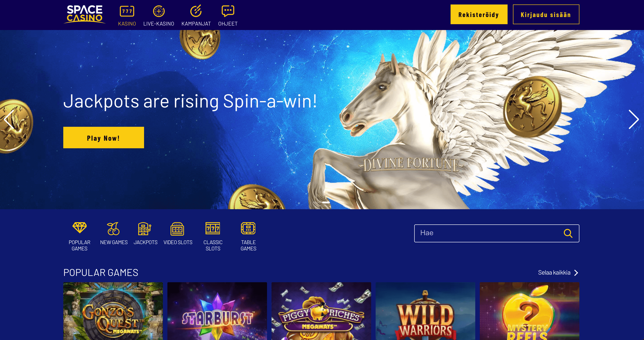The image size is (644, 340).
Task: Select New Games cherry category
Action: (114, 233)
